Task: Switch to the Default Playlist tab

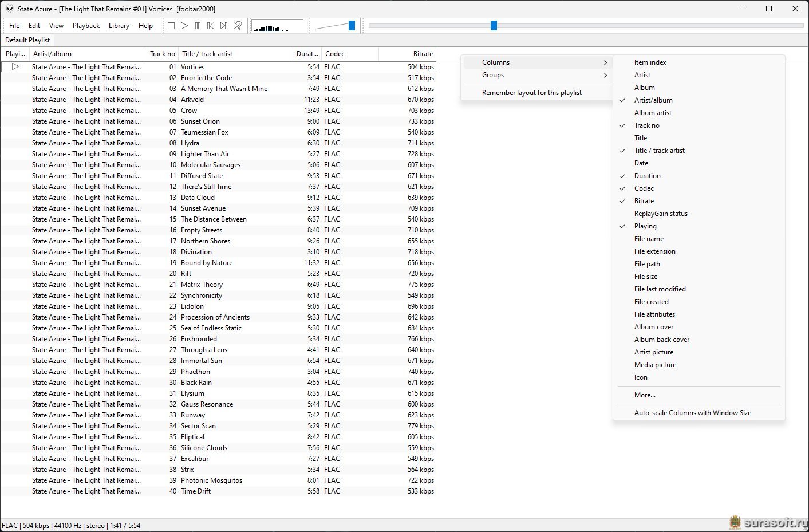Action: pos(27,40)
